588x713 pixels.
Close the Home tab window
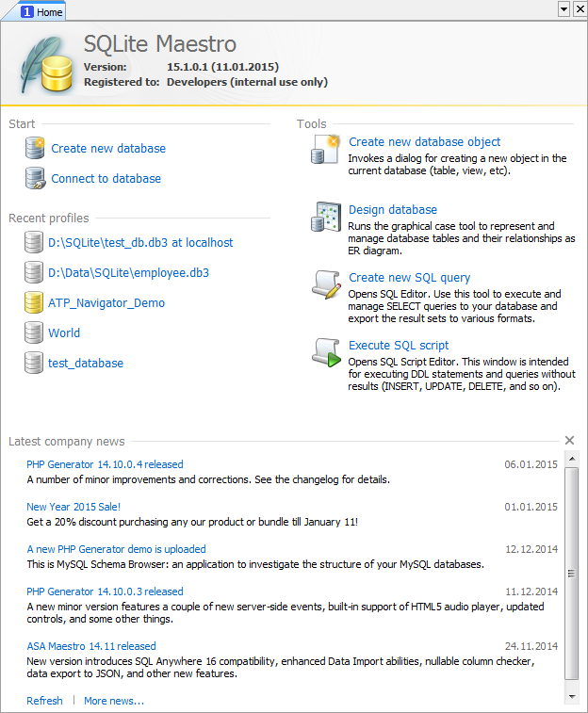[x=580, y=8]
